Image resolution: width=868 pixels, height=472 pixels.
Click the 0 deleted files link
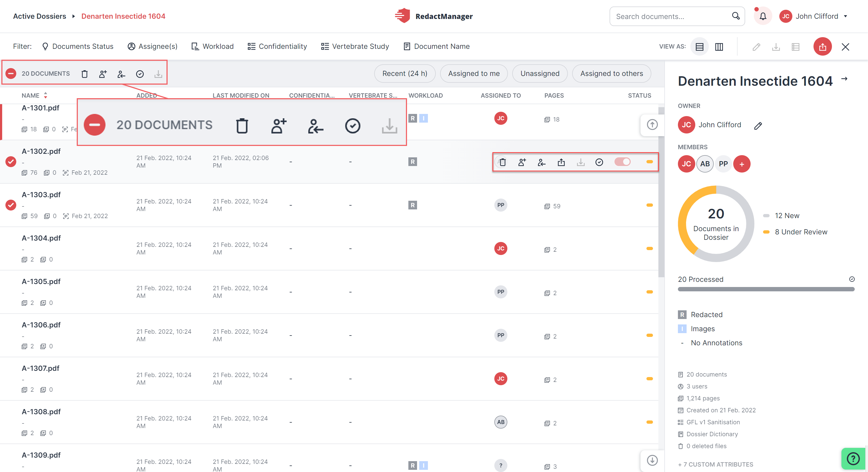[x=703, y=446]
